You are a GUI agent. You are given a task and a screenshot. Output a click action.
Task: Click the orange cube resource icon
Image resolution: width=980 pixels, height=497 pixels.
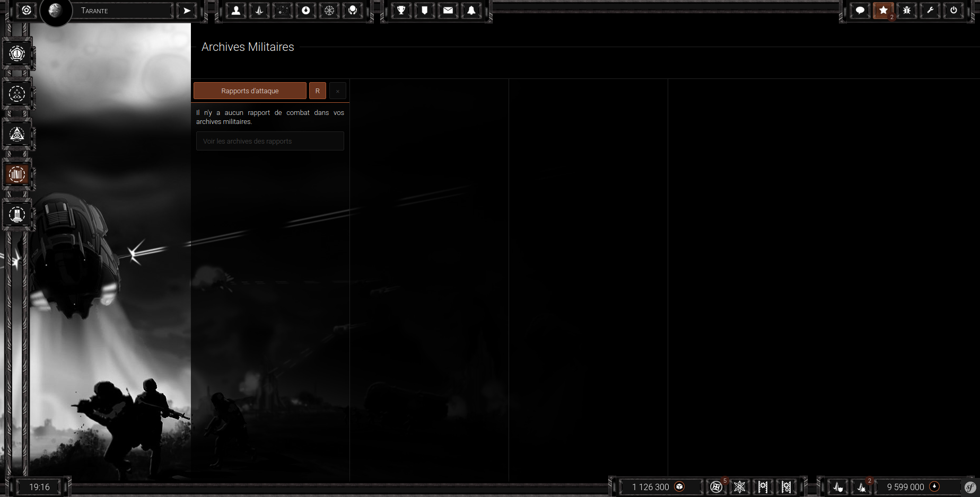pos(679,486)
